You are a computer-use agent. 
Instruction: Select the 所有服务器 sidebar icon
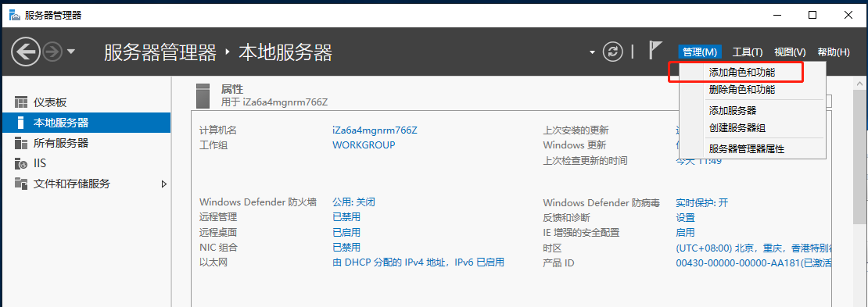pyautogui.click(x=21, y=143)
